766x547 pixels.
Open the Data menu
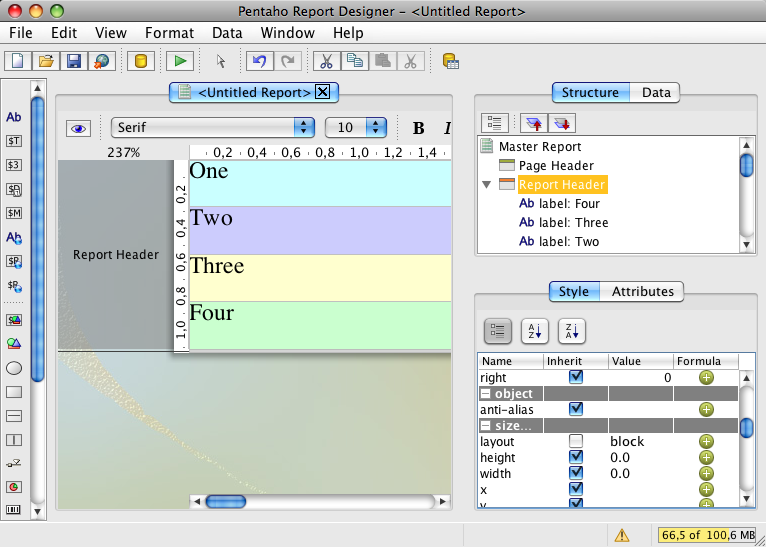coord(227,33)
